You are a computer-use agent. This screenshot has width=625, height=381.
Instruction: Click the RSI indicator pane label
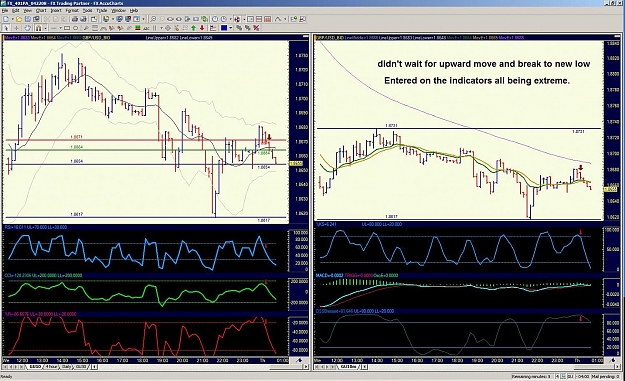click(35, 228)
